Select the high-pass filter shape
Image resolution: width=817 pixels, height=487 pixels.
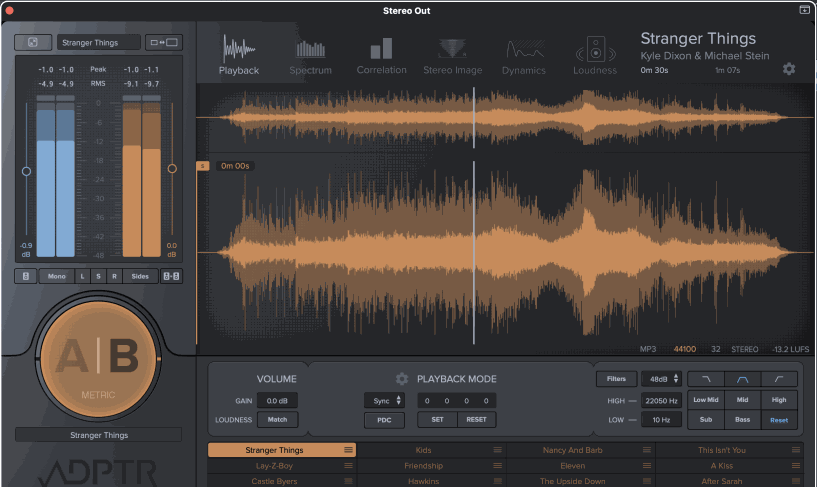(779, 379)
